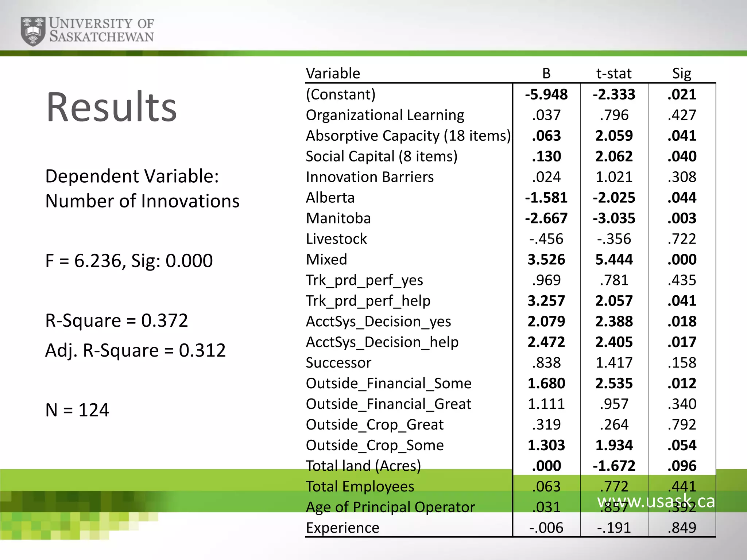Click the .849 Experience significance value
This screenshot has height=560, width=747.
(682, 528)
